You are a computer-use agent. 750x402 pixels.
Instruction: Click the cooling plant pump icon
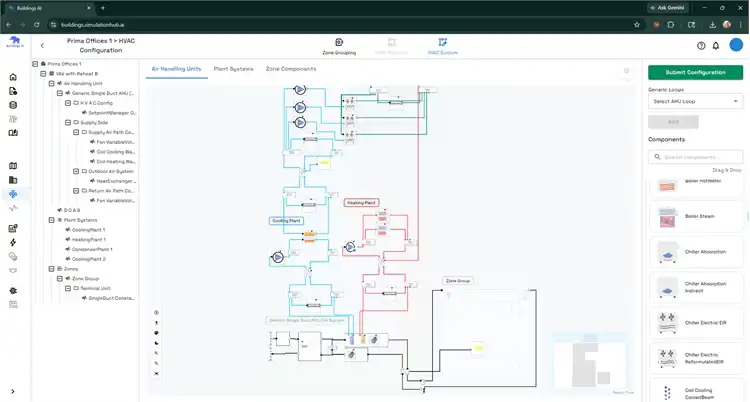tap(278, 257)
